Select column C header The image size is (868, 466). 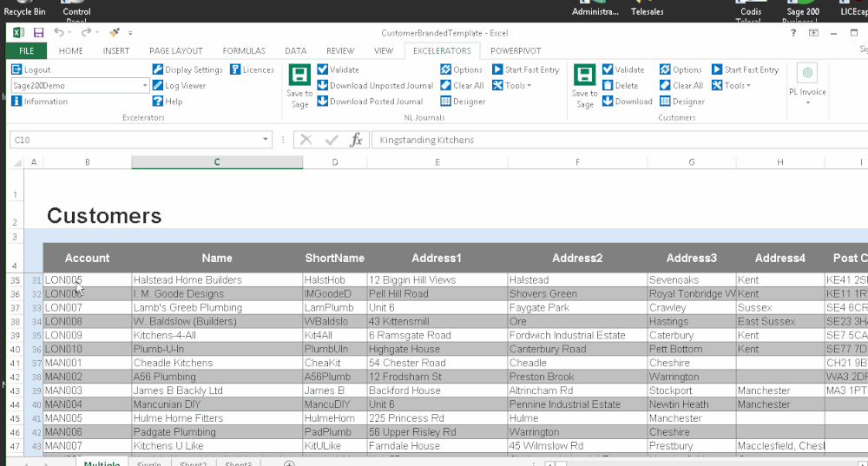click(217, 162)
